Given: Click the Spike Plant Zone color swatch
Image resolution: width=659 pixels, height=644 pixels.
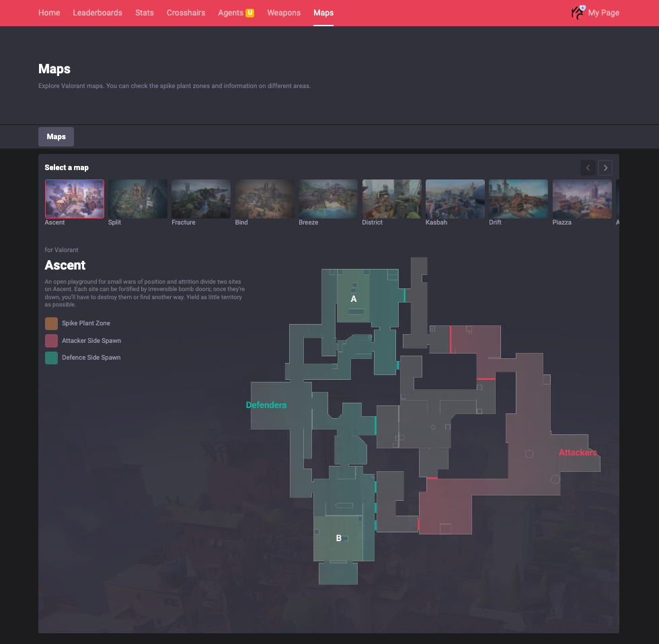Looking at the screenshot, I should point(51,323).
